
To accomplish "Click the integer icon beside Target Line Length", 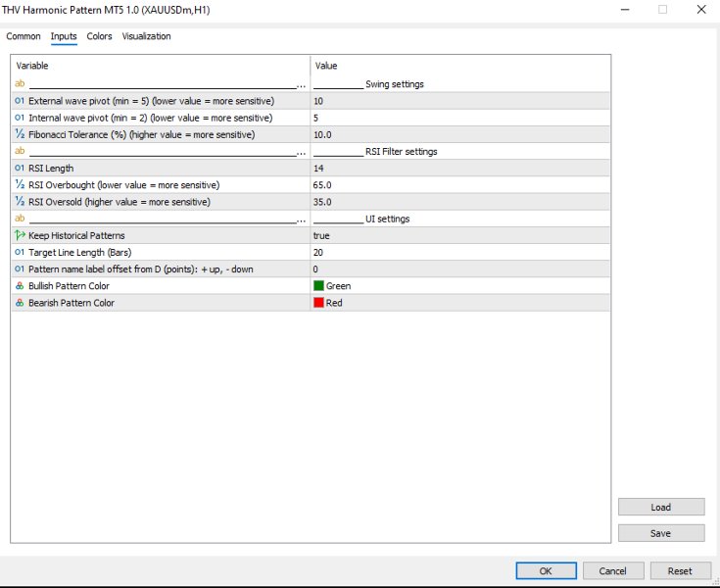I will pyautogui.click(x=20, y=252).
